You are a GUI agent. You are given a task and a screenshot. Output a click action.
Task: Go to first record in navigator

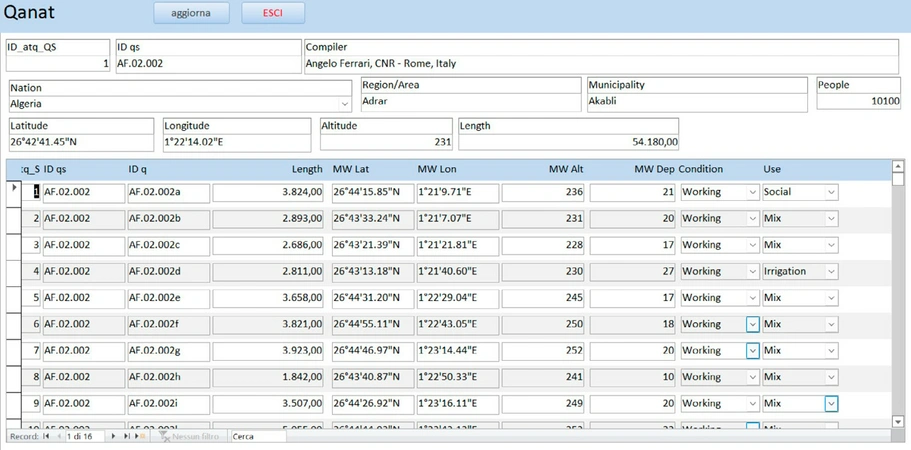46,437
